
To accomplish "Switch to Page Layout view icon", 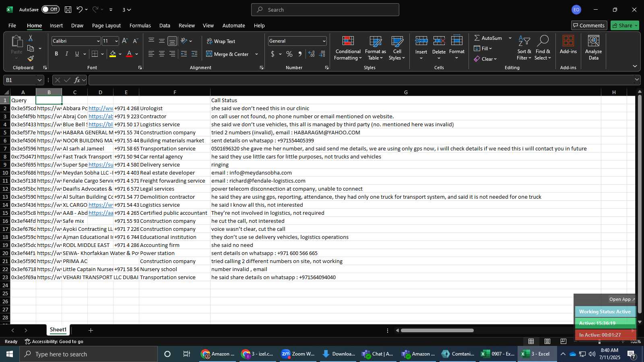I will point(547,341).
